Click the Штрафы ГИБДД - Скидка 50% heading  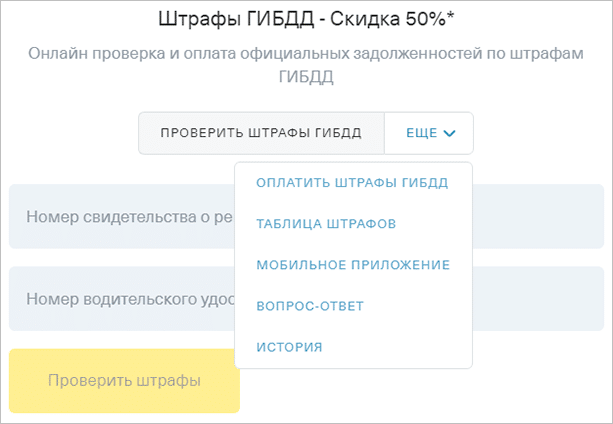click(x=306, y=19)
